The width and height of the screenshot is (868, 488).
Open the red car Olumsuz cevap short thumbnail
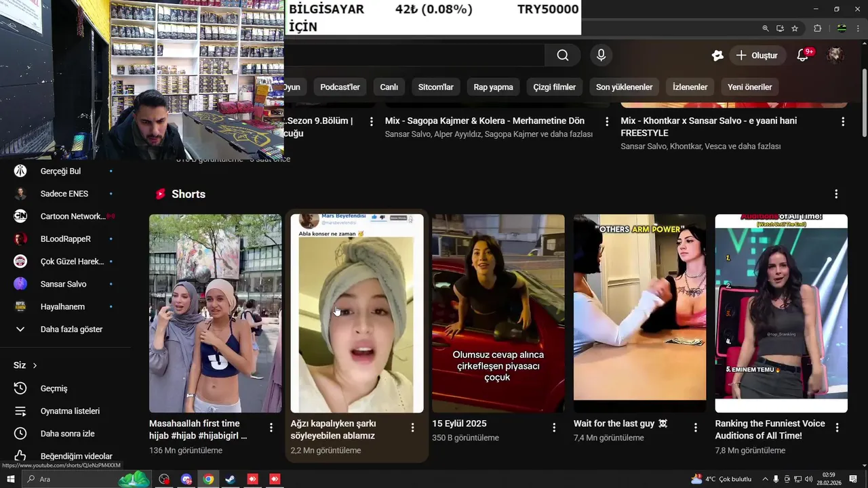coord(498,313)
